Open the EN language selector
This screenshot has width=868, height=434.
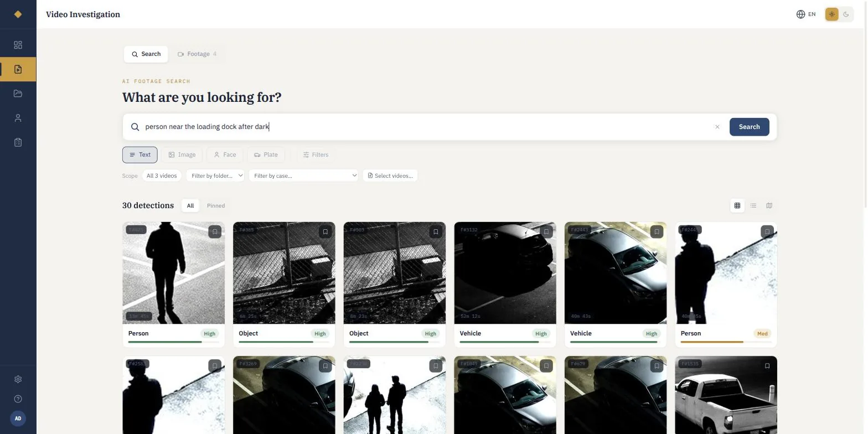coord(806,14)
